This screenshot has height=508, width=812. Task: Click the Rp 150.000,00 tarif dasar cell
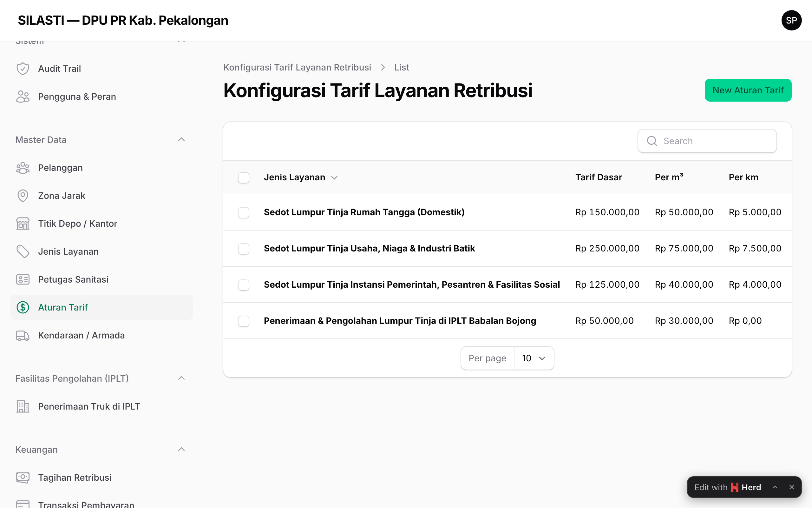point(607,212)
